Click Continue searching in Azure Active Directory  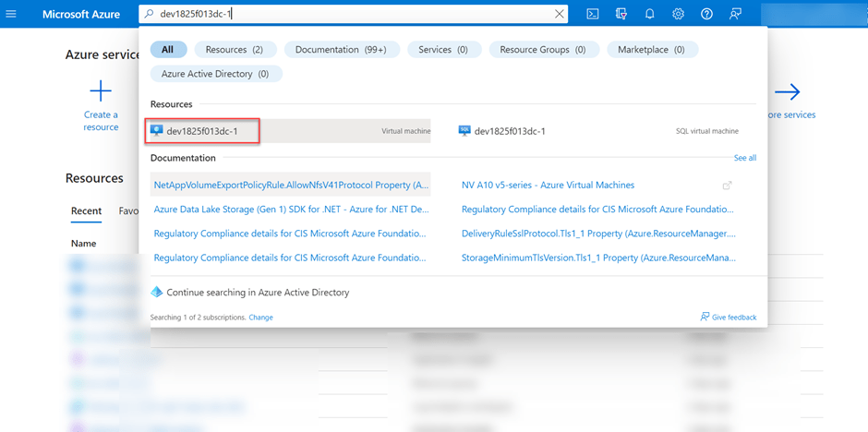click(x=258, y=293)
